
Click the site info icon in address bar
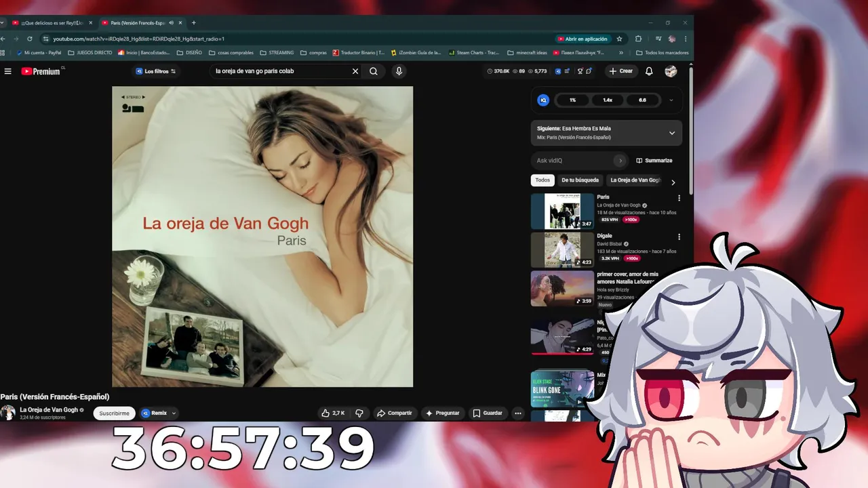pyautogui.click(x=45, y=39)
